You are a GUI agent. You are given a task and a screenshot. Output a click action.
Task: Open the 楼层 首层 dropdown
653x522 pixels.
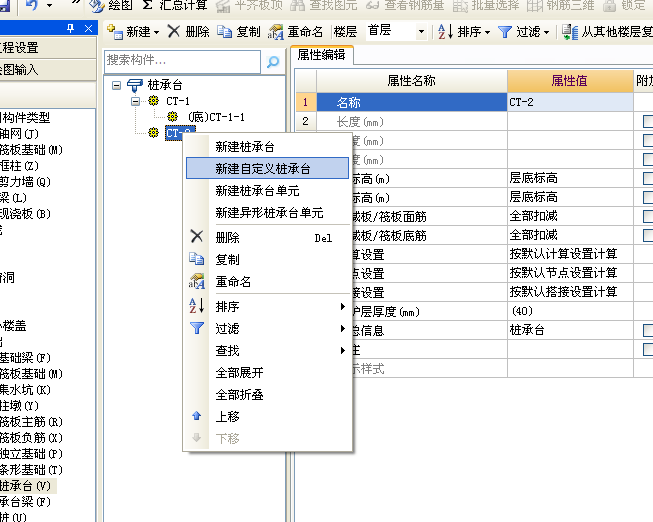pyautogui.click(x=421, y=32)
